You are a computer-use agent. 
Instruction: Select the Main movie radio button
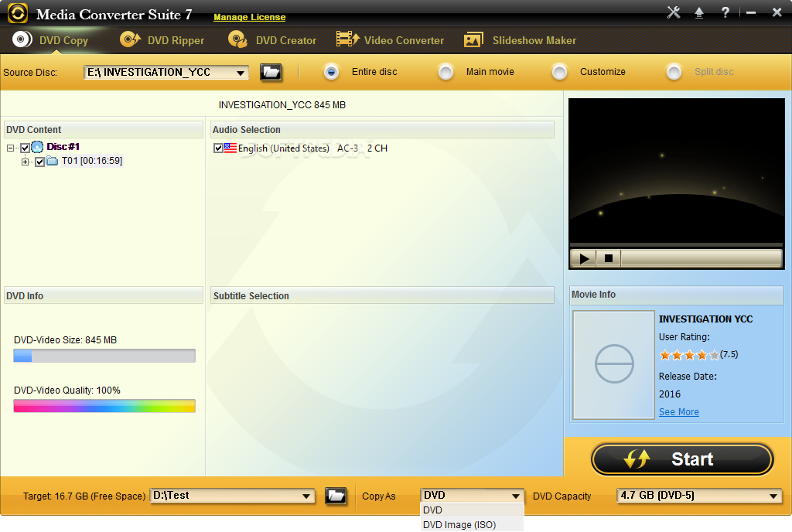pyautogui.click(x=445, y=72)
